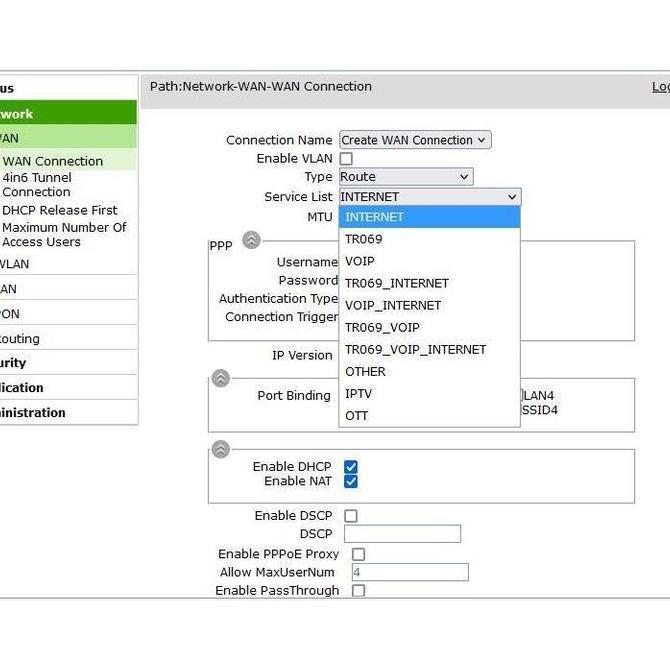
Task: Open the Connection Name dropdown
Action: pos(415,140)
